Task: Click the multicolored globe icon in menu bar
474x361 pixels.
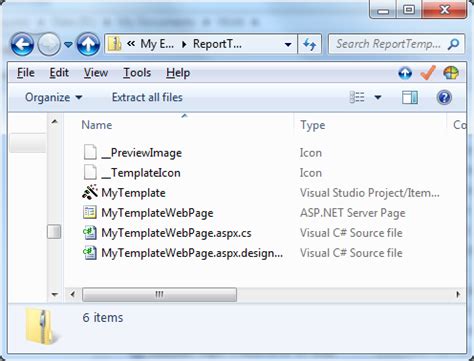Action: click(451, 73)
